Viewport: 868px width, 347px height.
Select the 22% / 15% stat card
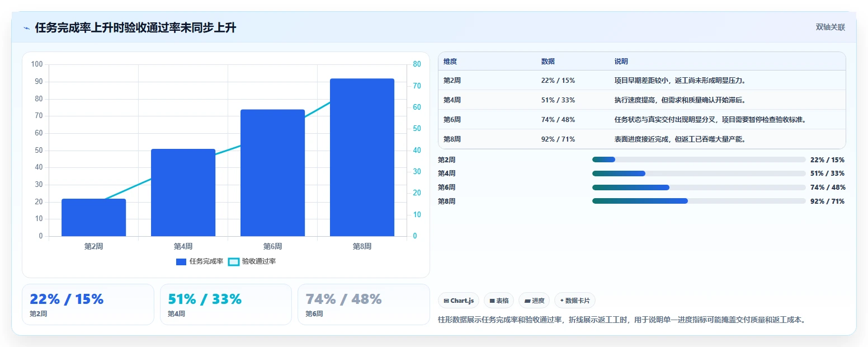tap(88, 304)
